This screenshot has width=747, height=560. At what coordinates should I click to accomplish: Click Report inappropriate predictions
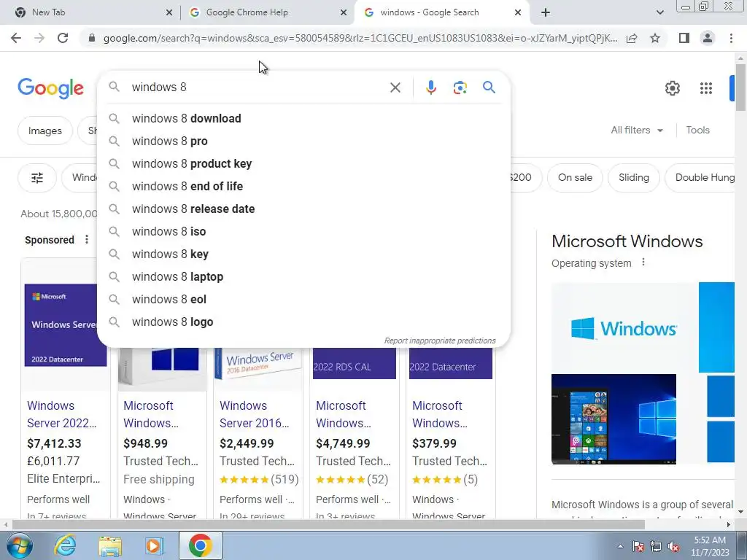coord(440,341)
